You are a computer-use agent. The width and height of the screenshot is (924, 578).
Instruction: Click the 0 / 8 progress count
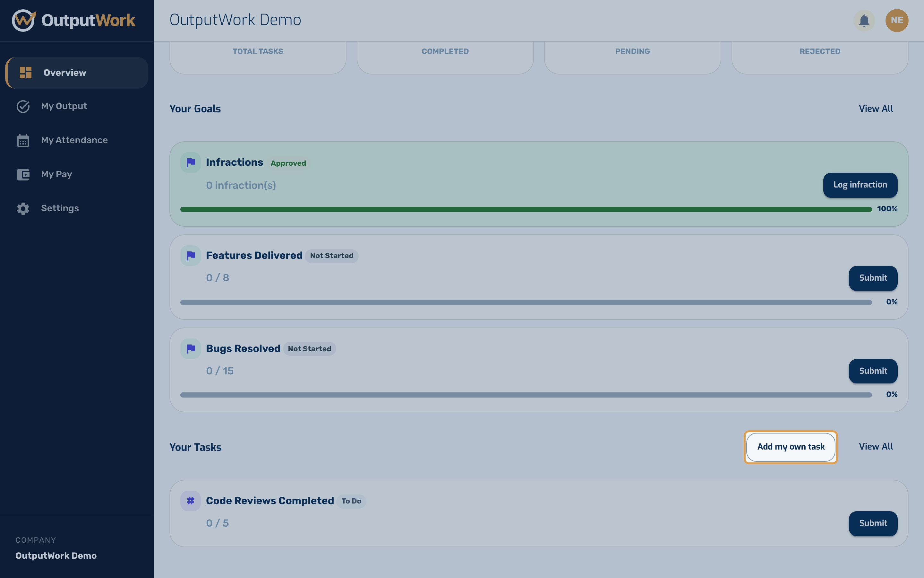[x=217, y=278]
